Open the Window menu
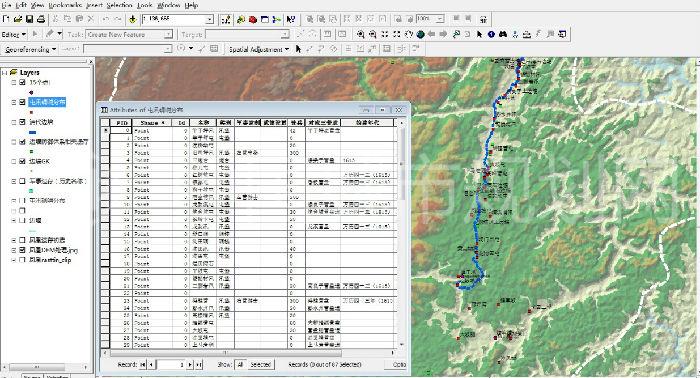The width and height of the screenshot is (700, 378). click(x=169, y=5)
